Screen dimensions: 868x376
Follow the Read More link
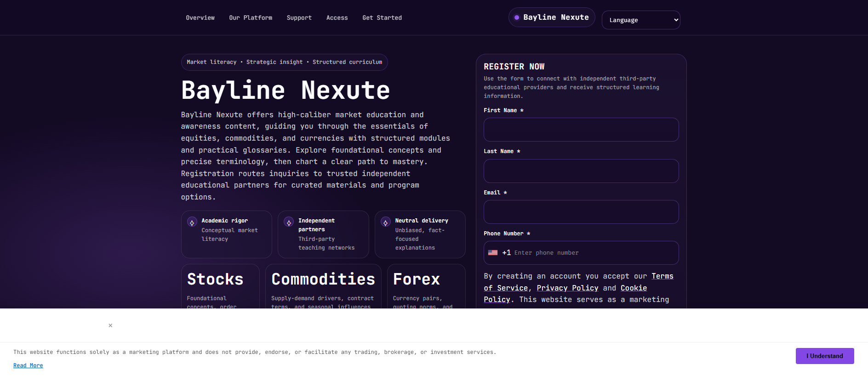(x=28, y=365)
